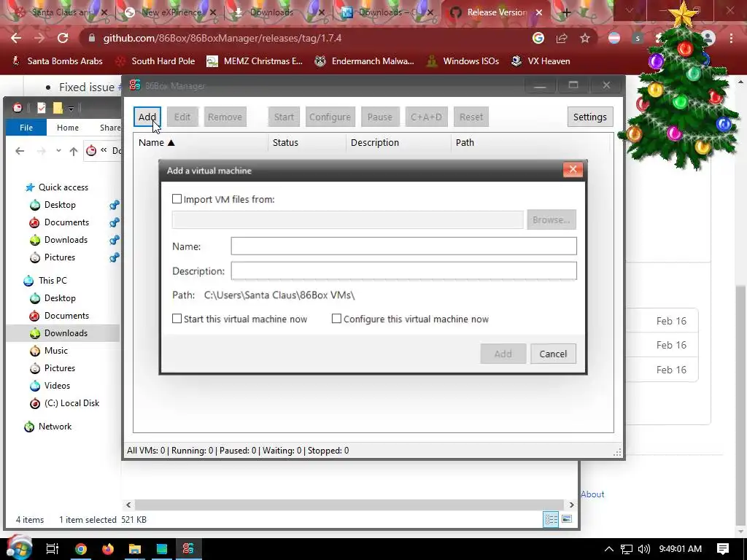The width and height of the screenshot is (747, 560).
Task: Click the Path column header
Action: 530,142
